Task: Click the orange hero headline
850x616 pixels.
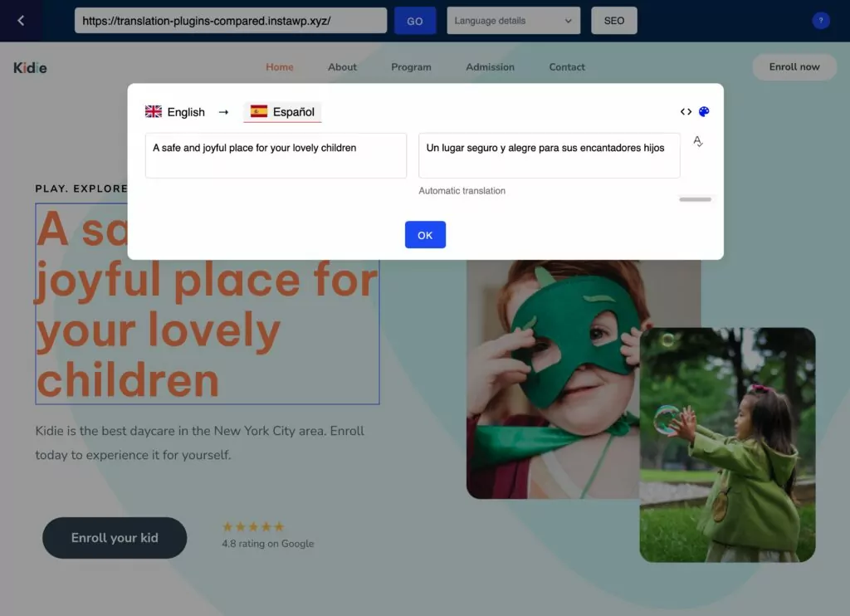Action: 207,304
